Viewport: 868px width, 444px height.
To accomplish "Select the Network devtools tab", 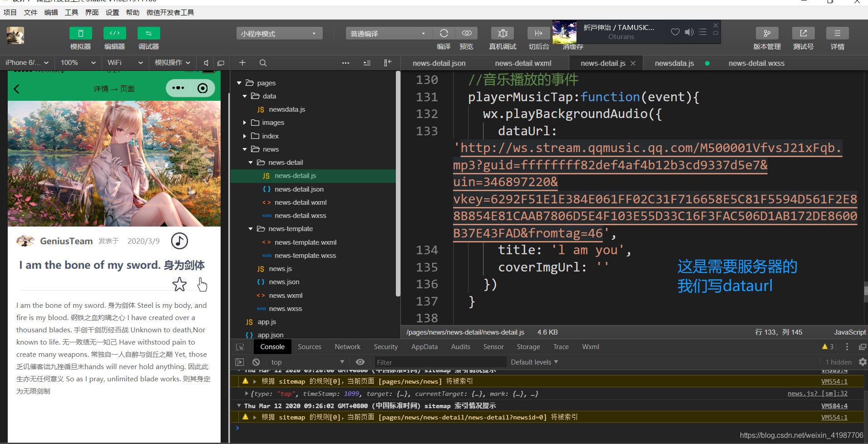I will 348,347.
